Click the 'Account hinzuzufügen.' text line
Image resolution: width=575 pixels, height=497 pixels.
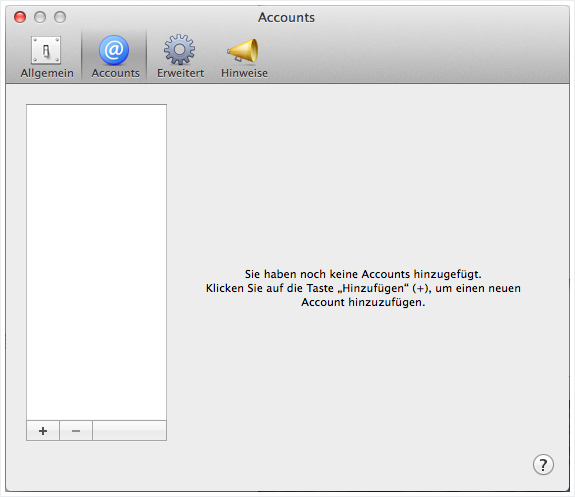coord(363,302)
